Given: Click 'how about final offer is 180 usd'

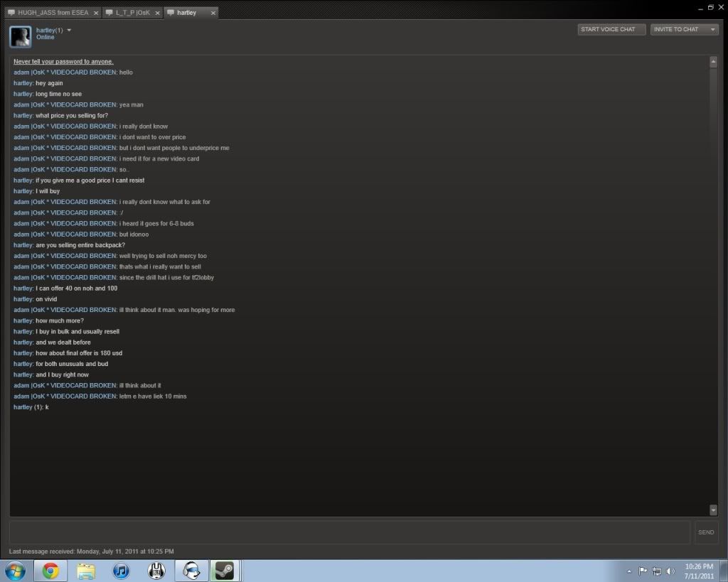Looking at the screenshot, I should tap(79, 353).
